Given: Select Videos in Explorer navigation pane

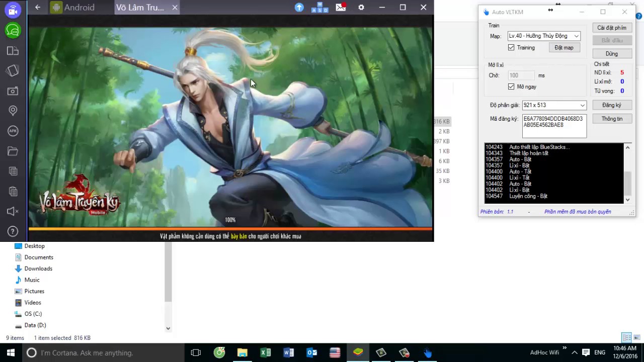Looking at the screenshot, I should click(33, 302).
